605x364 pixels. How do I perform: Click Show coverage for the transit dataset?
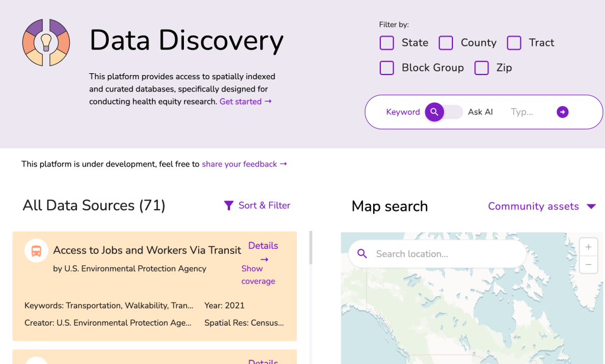coord(258,275)
